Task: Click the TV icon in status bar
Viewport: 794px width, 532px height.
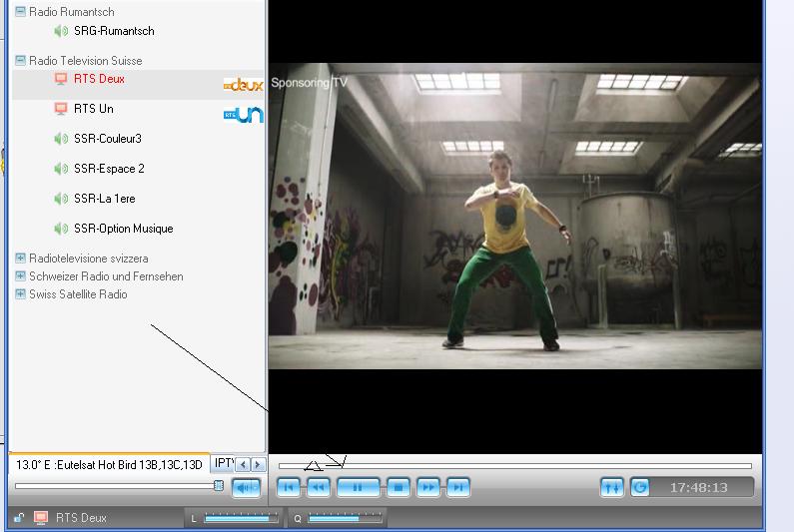Action: click(41, 517)
